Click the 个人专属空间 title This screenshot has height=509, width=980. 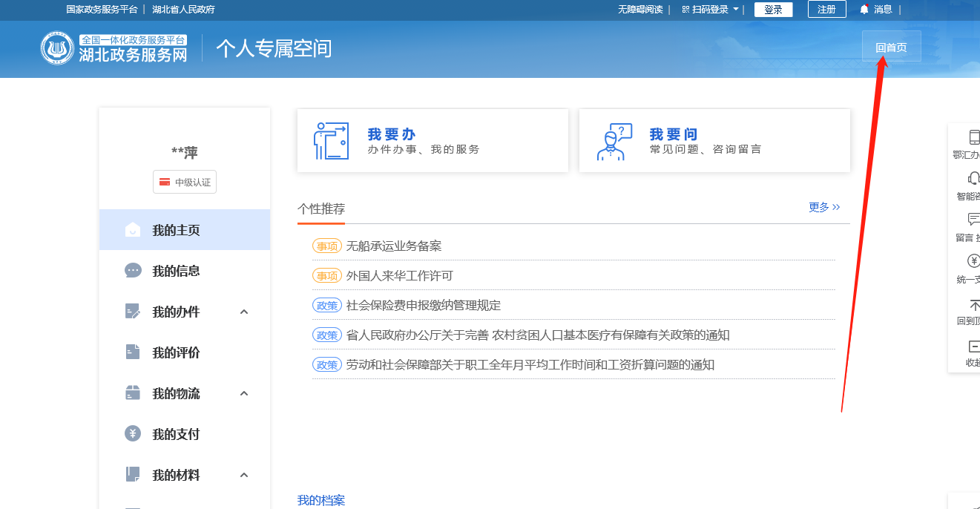(x=274, y=48)
